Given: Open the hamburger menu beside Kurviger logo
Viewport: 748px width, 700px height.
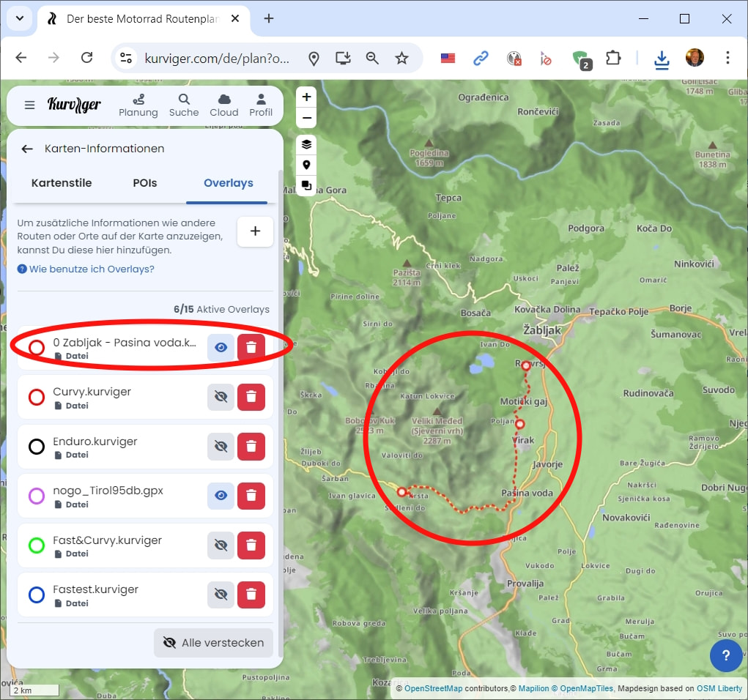Looking at the screenshot, I should click(29, 105).
